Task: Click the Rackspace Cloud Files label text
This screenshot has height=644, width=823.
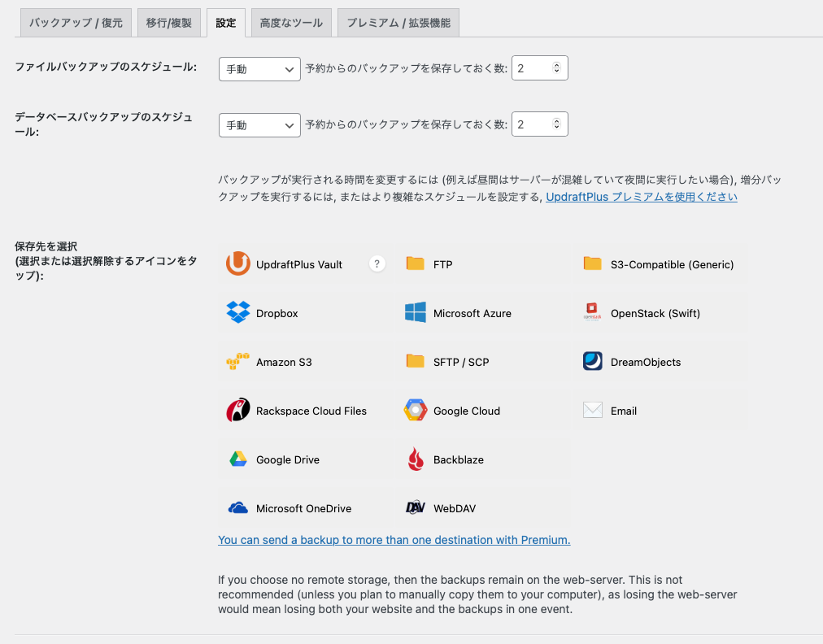Action: [311, 411]
